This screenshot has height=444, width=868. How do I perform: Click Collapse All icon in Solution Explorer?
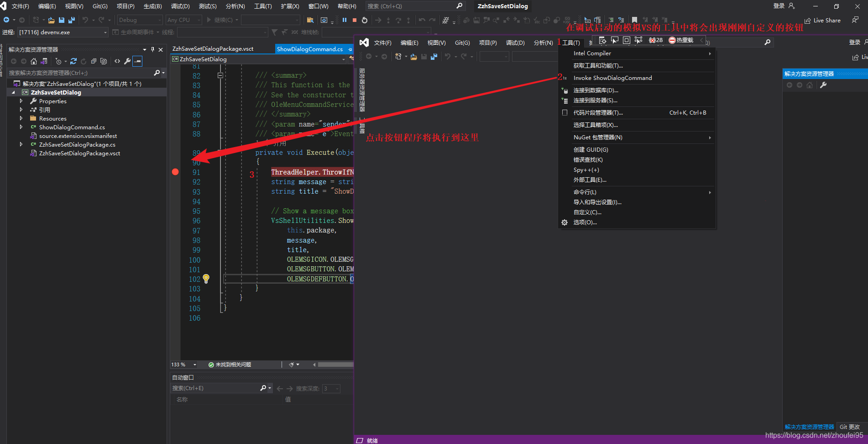[x=94, y=61]
